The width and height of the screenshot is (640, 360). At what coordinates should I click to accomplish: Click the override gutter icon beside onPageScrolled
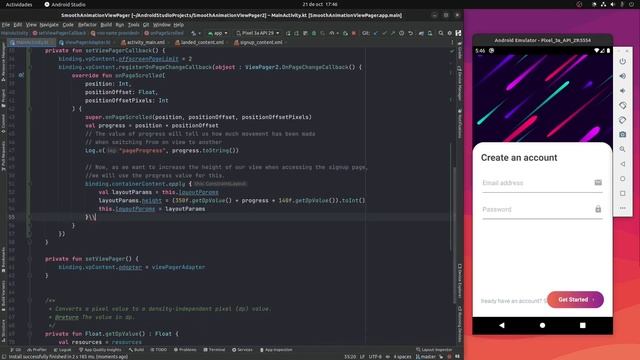(x=21, y=76)
